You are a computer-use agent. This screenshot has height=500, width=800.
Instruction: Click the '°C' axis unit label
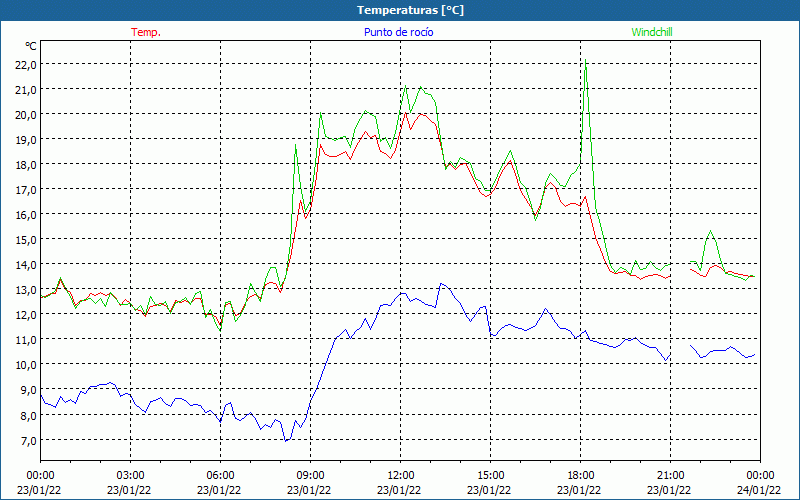[x=31, y=46]
